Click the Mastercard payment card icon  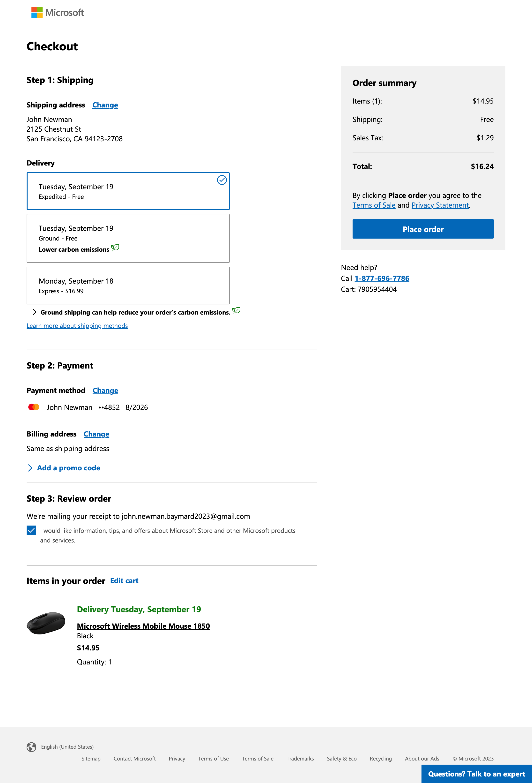(34, 407)
